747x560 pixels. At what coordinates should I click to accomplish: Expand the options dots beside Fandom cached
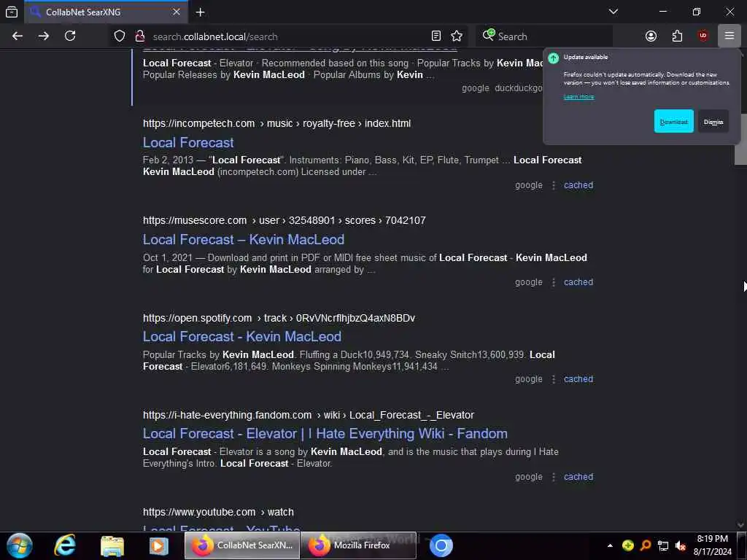[x=553, y=477]
